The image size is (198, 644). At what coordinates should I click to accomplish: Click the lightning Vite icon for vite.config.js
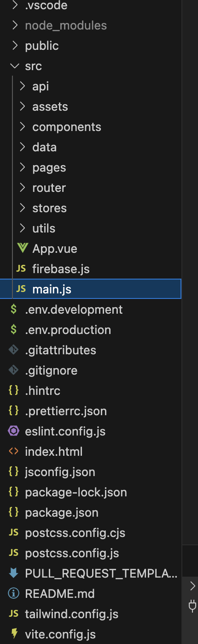[14, 634]
